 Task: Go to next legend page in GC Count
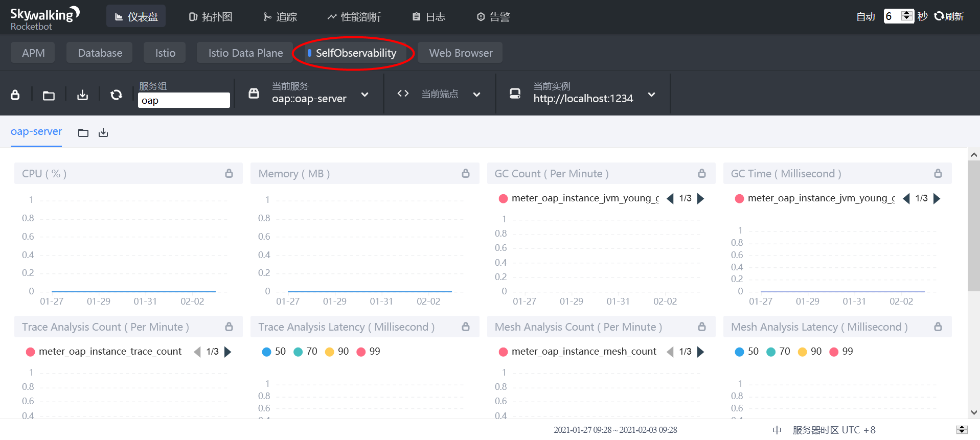pos(701,198)
